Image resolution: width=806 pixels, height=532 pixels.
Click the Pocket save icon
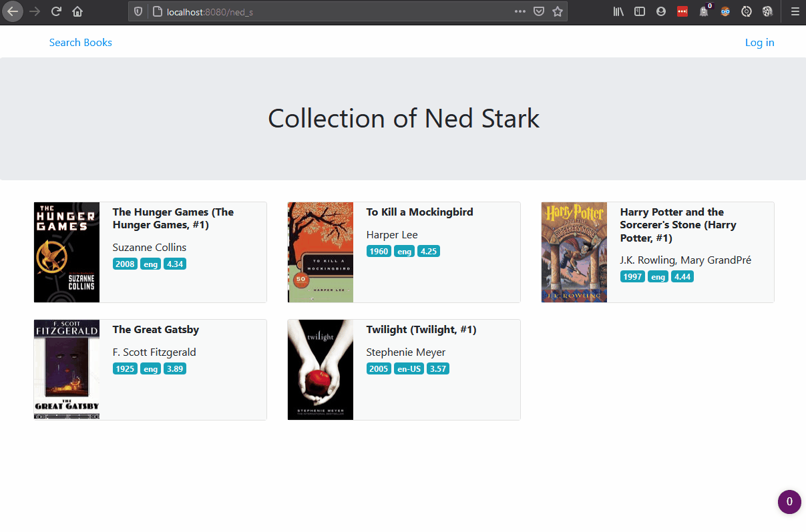tap(539, 11)
